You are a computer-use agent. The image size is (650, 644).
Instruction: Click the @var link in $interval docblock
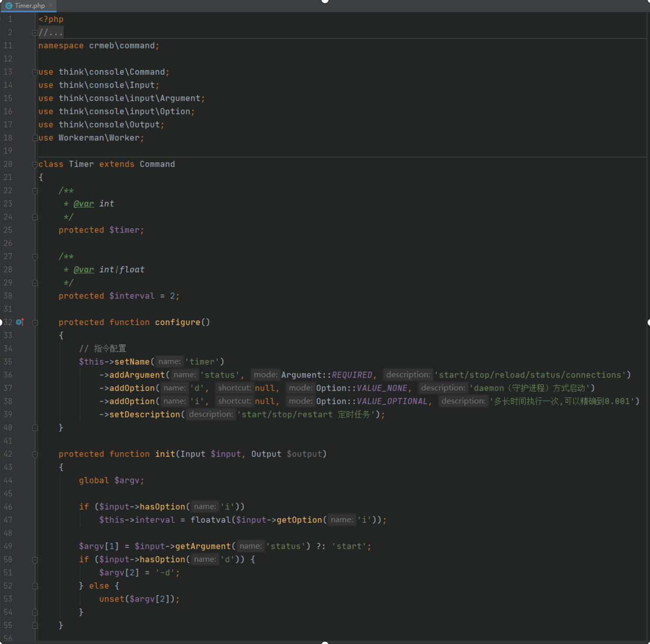click(84, 269)
